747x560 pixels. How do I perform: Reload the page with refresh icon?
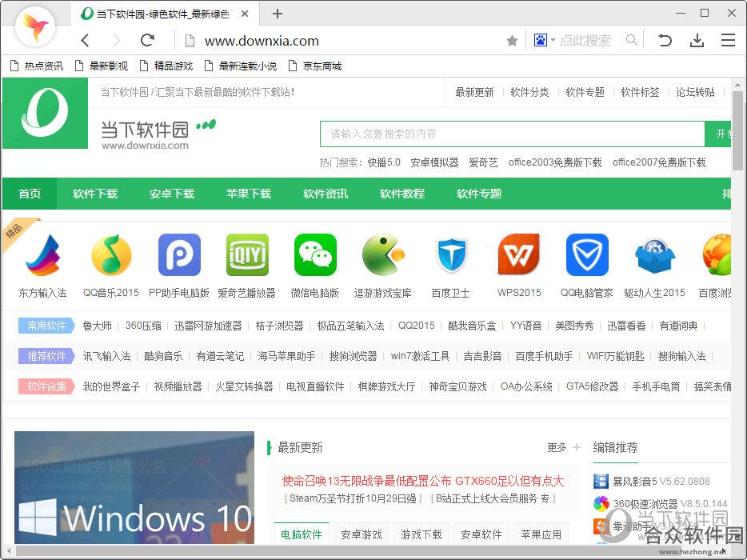click(147, 40)
